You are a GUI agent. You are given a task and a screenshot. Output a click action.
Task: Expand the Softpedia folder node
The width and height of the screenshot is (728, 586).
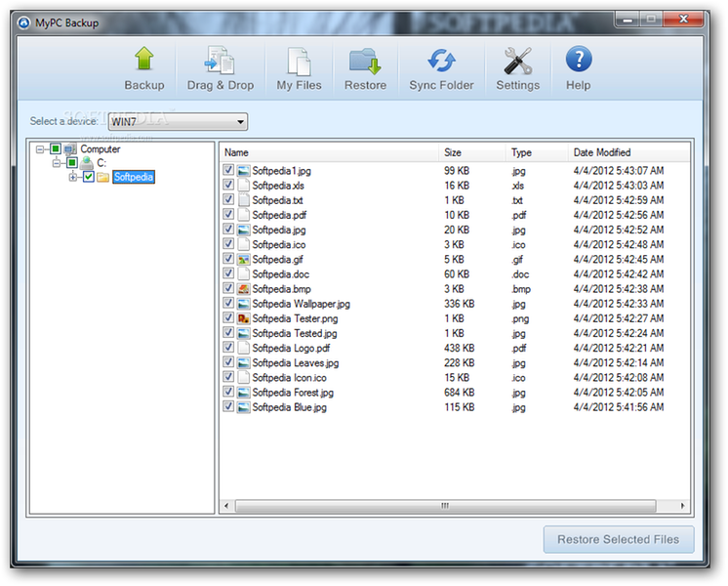(x=73, y=177)
